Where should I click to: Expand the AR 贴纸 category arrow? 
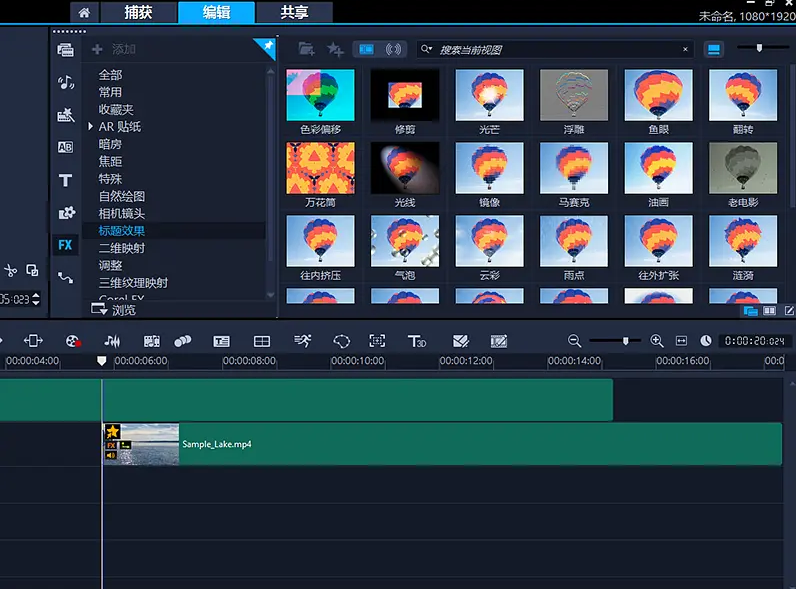[90, 126]
